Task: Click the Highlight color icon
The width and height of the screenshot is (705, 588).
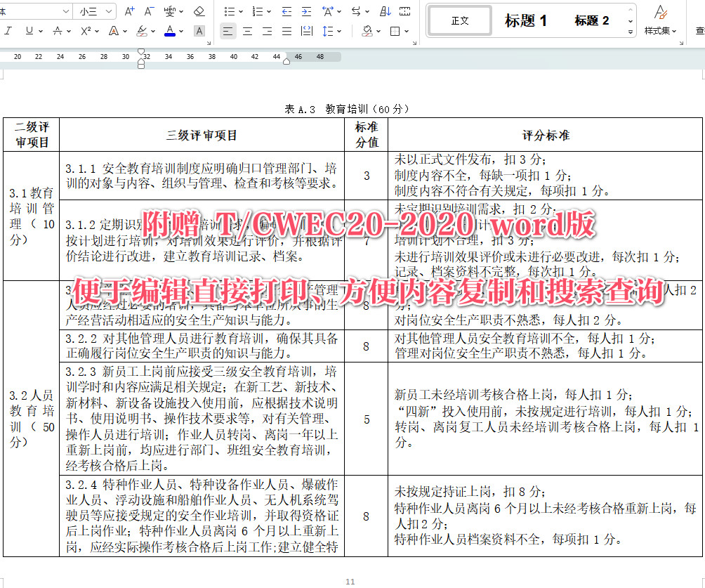Action: coord(141,31)
